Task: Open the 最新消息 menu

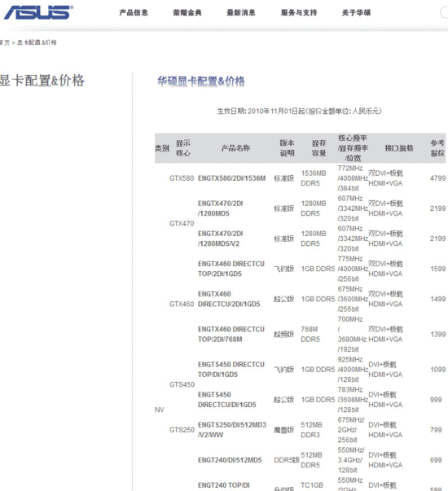Action: pos(241,12)
